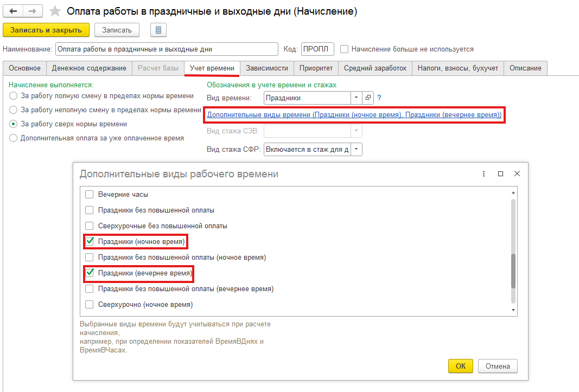Open the Вид времени item with the open-form icon
The height and width of the screenshot is (392, 579).
click(x=368, y=98)
